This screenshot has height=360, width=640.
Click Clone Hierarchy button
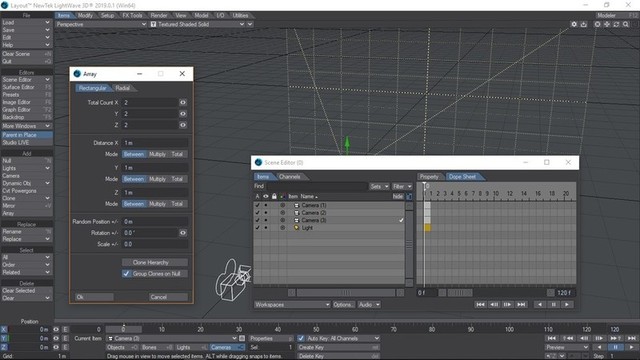(x=155, y=262)
